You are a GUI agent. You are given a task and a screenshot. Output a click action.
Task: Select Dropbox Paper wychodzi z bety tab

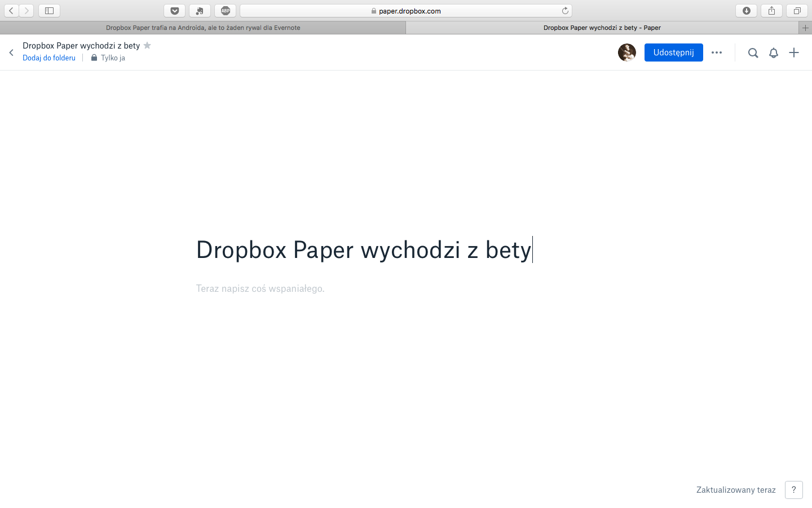point(602,28)
